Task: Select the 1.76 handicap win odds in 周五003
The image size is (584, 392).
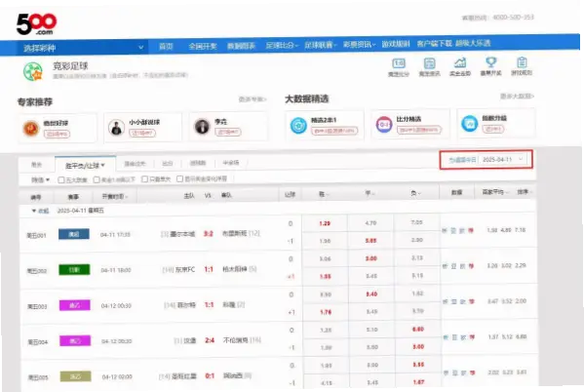Action: click(x=326, y=312)
